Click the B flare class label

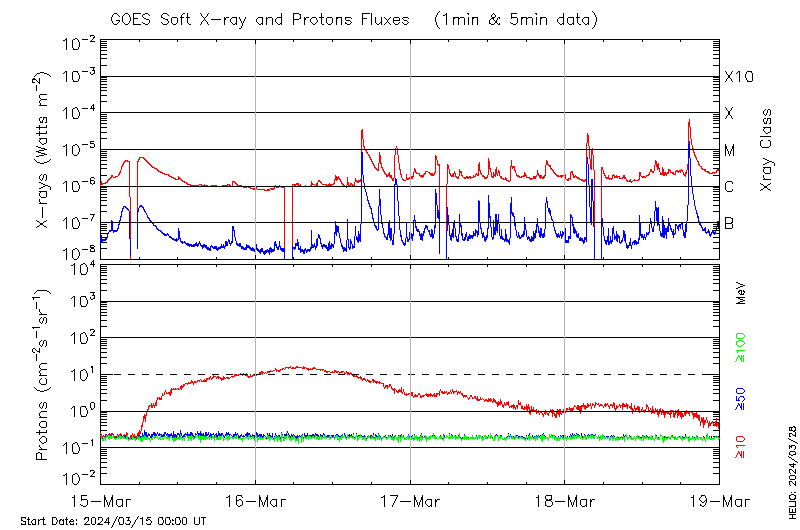pyautogui.click(x=729, y=223)
